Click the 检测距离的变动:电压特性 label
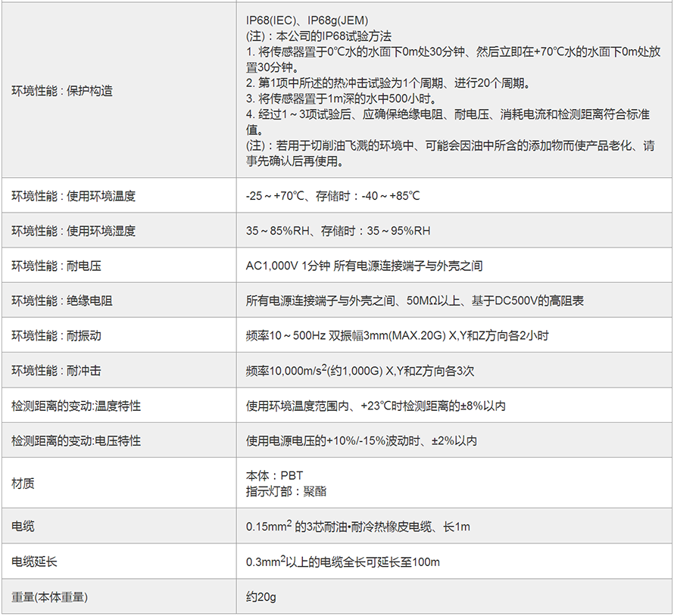The width and height of the screenshot is (674, 616). click(x=76, y=440)
